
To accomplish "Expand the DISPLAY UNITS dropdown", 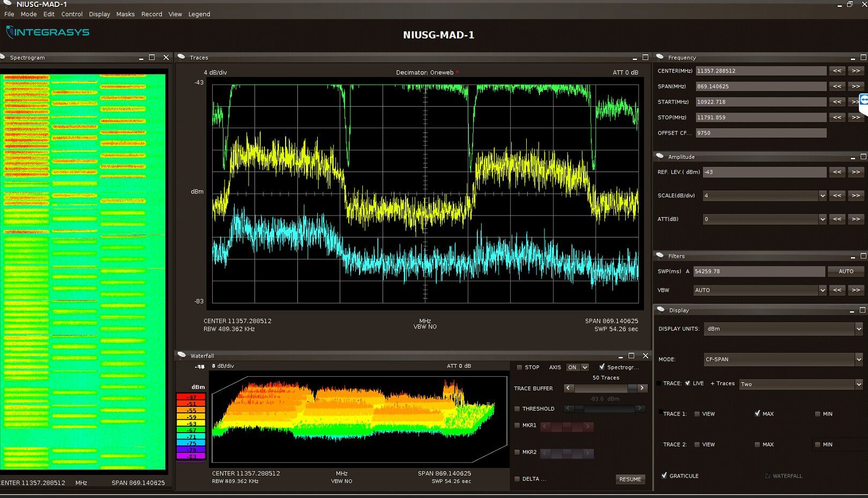I will pyautogui.click(x=858, y=329).
